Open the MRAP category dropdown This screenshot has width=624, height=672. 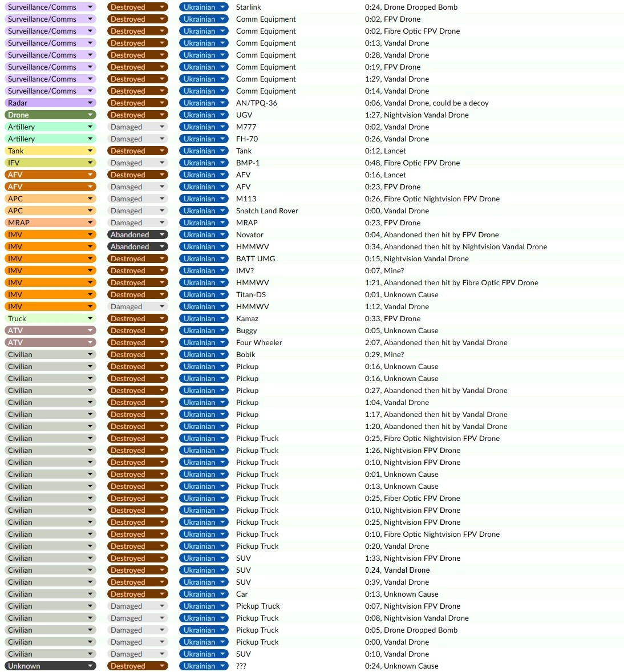50,223
